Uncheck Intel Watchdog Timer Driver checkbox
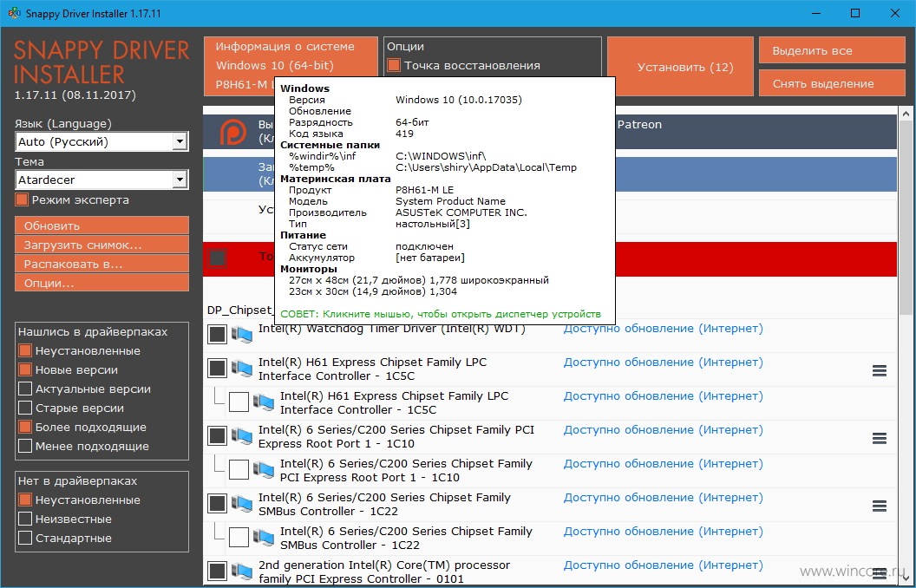This screenshot has height=588, width=916. point(218,335)
